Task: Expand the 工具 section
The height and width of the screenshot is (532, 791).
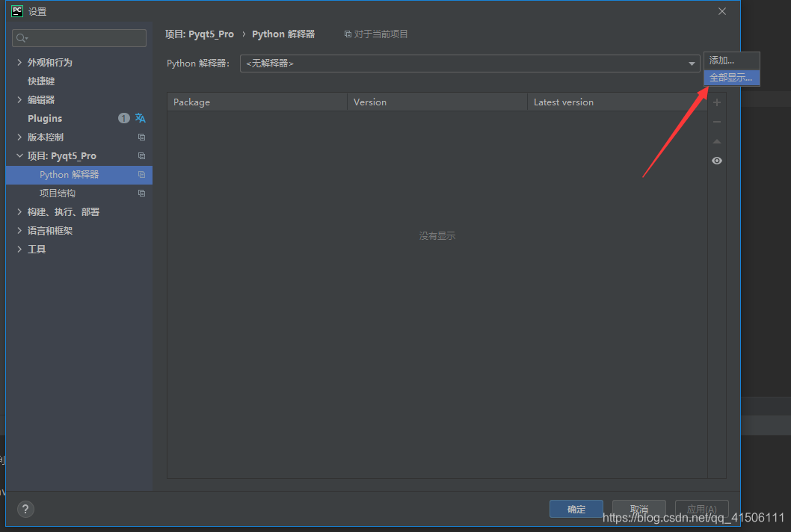Action: click(x=19, y=249)
